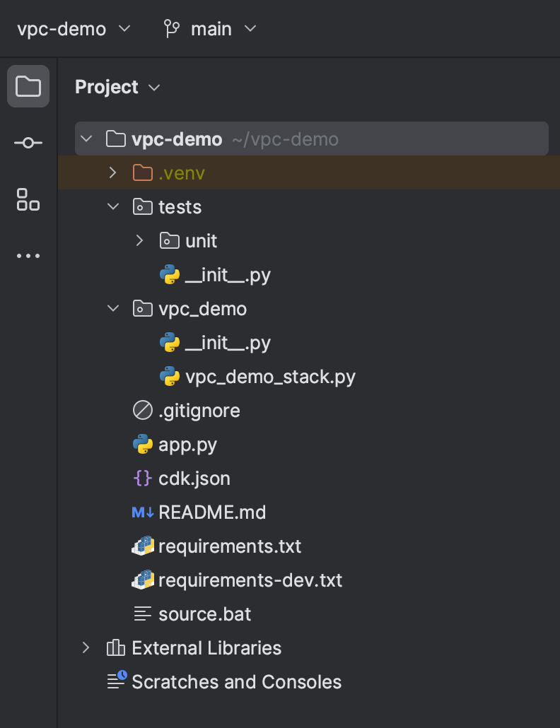Select the Commit tool window icon
560x728 pixels.
[28, 143]
